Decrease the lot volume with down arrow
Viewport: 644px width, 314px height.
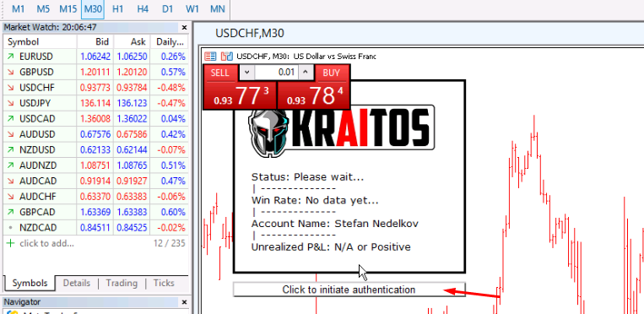pyautogui.click(x=246, y=73)
